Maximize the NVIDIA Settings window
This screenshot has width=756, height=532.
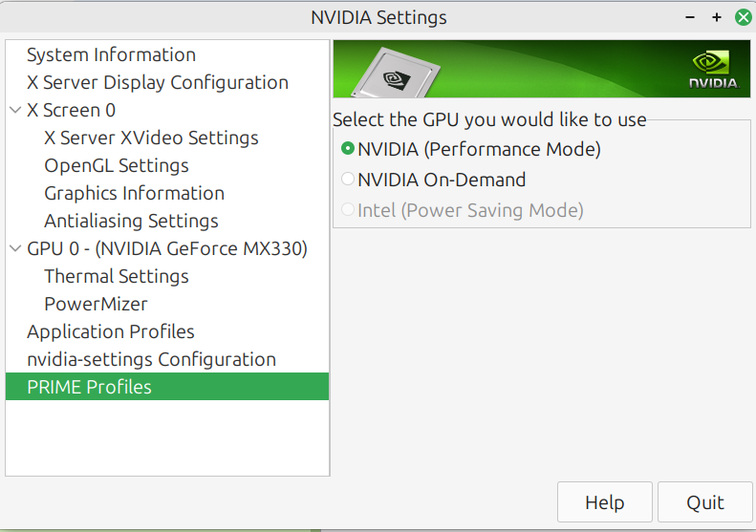tap(716, 17)
